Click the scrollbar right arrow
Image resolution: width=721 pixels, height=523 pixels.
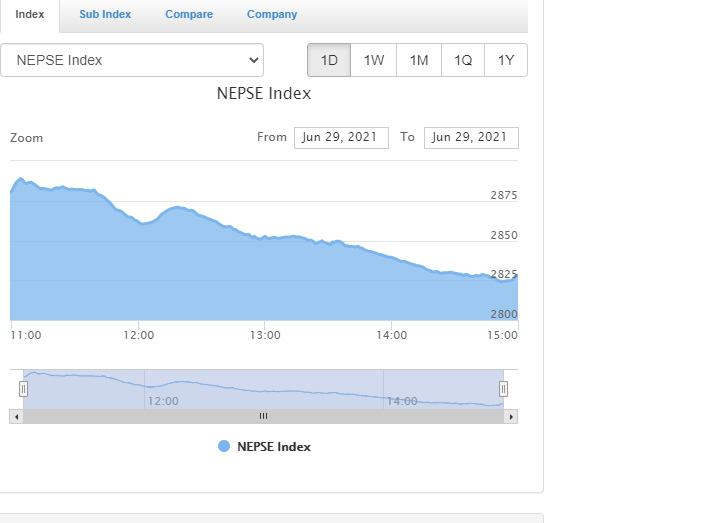tap(511, 416)
